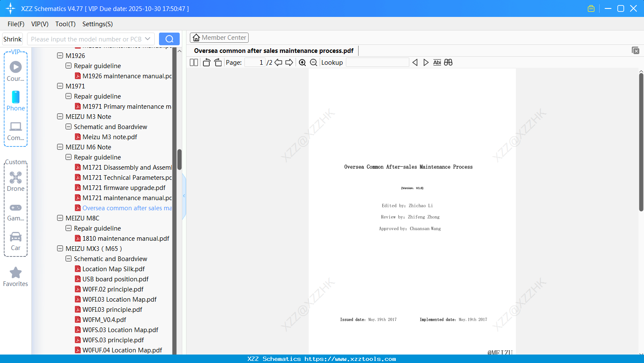Open the Game console category
This screenshot has width=644, height=363.
[16, 212]
